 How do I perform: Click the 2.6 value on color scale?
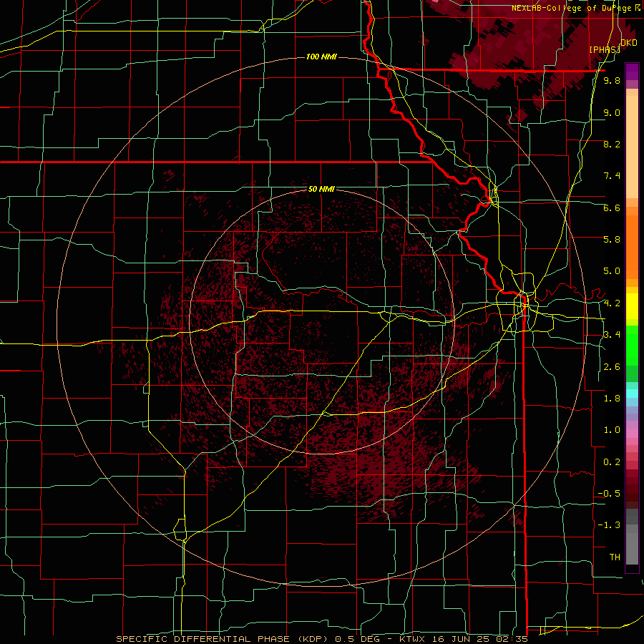click(612, 367)
